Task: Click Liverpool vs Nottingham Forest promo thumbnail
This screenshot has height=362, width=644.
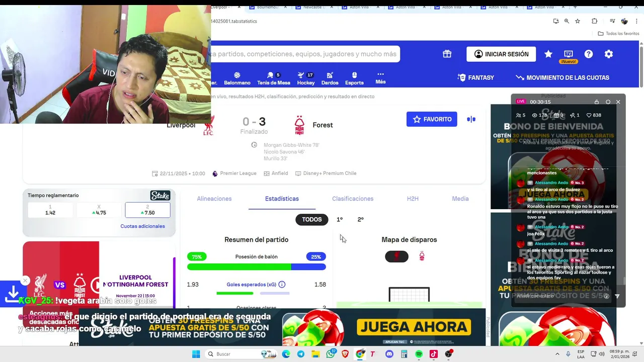Action: tap(99, 285)
